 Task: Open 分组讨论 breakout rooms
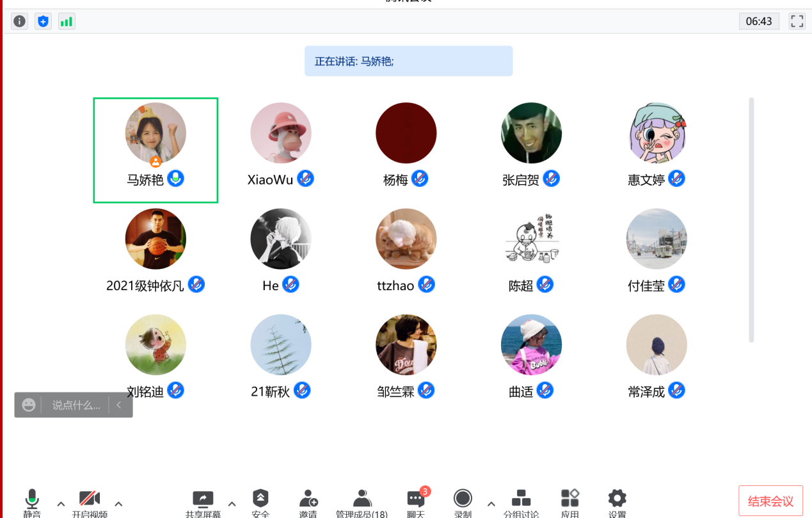tap(521, 501)
